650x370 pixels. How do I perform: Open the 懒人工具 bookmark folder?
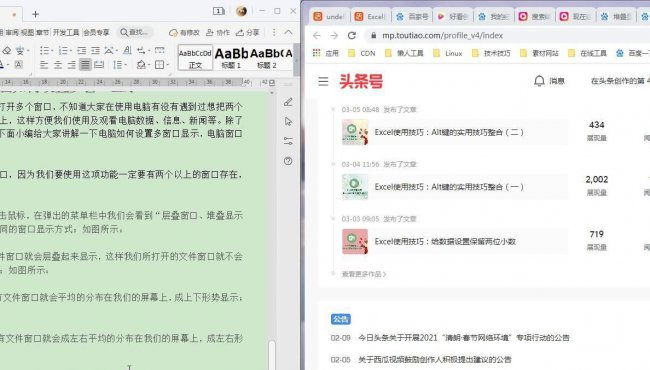click(x=404, y=53)
